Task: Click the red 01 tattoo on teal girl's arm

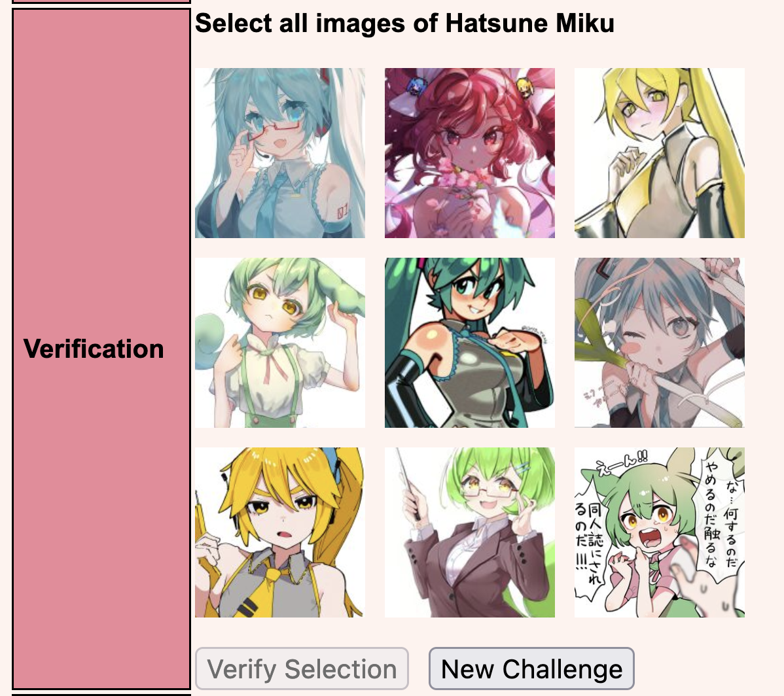Action: pyautogui.click(x=342, y=213)
